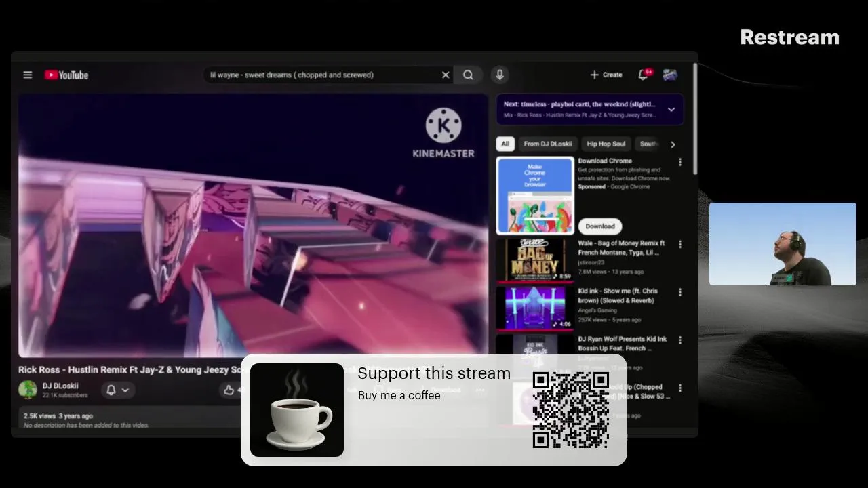Click the Support this stream QR code
The height and width of the screenshot is (488, 868).
[571, 409]
